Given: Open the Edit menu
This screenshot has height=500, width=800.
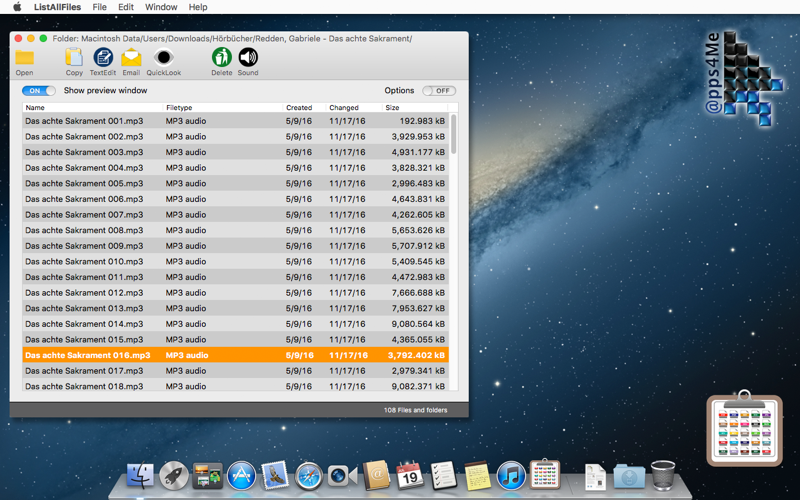Looking at the screenshot, I should 126,7.
